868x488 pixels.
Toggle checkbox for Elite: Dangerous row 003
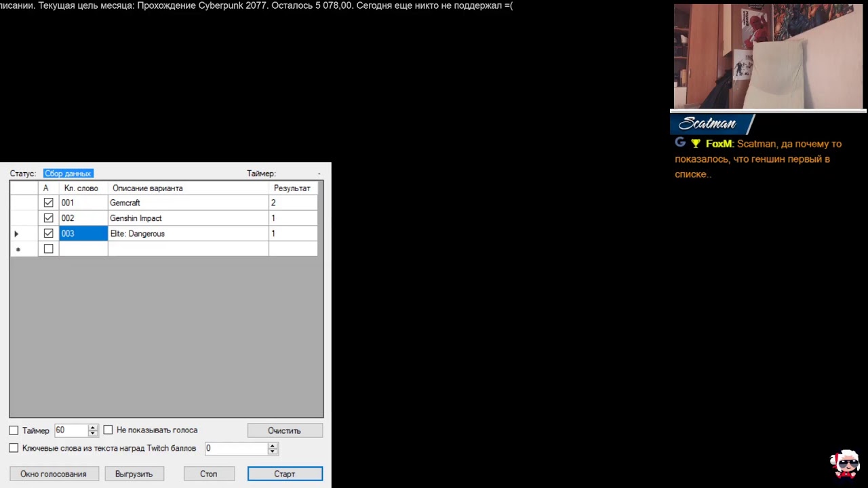[x=48, y=233]
